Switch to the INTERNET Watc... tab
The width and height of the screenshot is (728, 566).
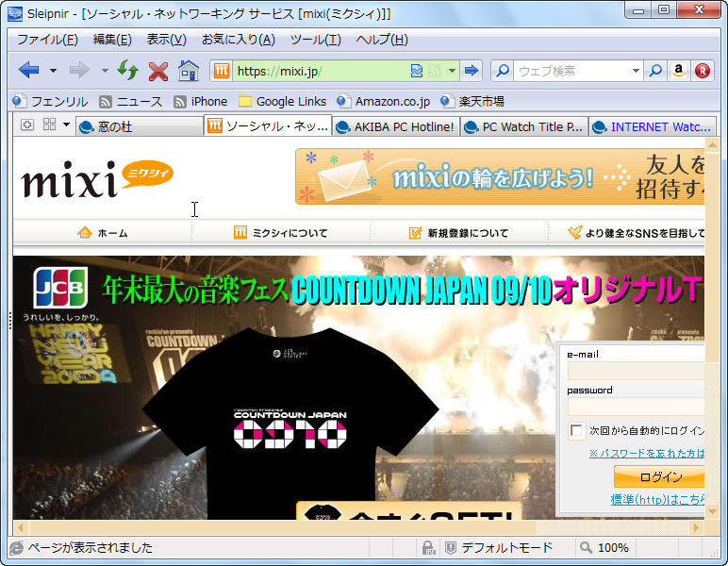tap(653, 126)
